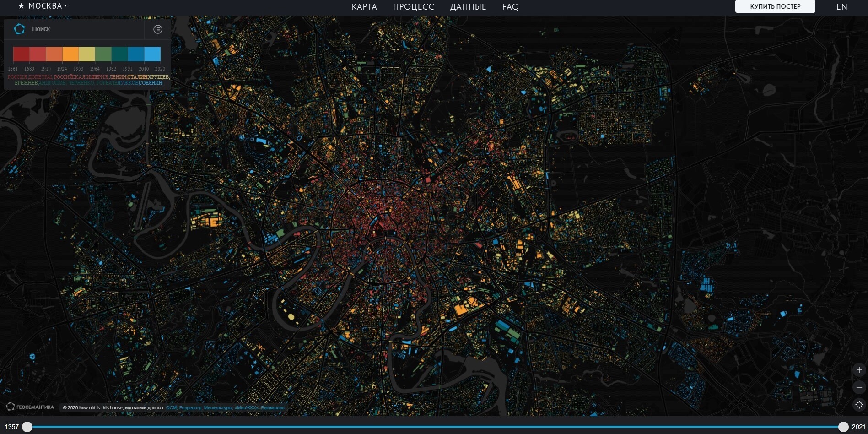This screenshot has width=868, height=434.
Task: Open the Данные section
Action: tap(468, 7)
